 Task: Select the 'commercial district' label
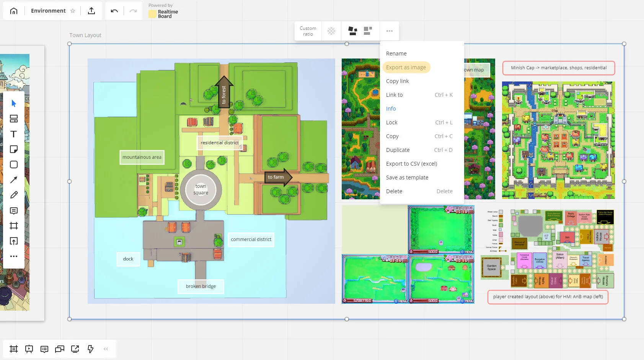(251, 239)
